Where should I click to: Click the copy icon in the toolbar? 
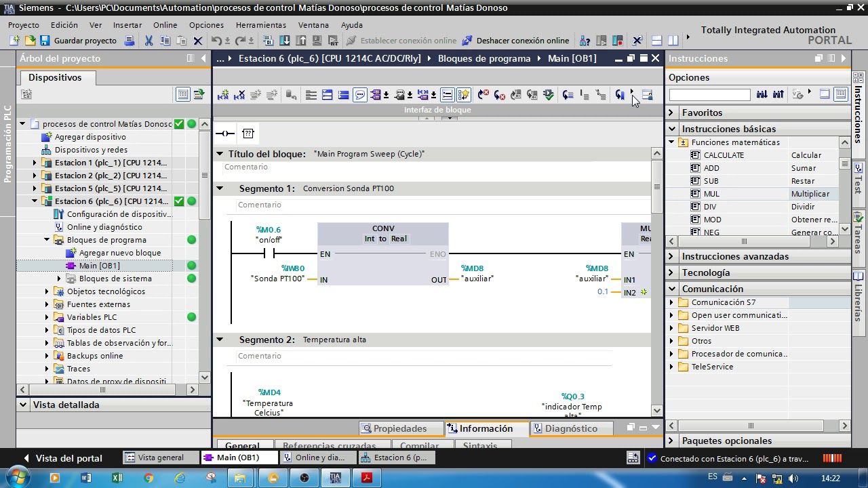point(165,41)
